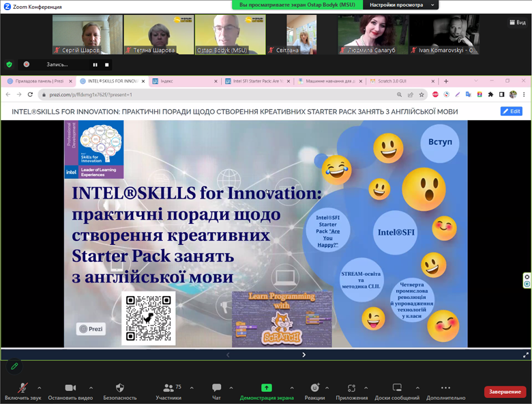
Task: Click the blue Edit button in Prezi
Action: (x=511, y=111)
